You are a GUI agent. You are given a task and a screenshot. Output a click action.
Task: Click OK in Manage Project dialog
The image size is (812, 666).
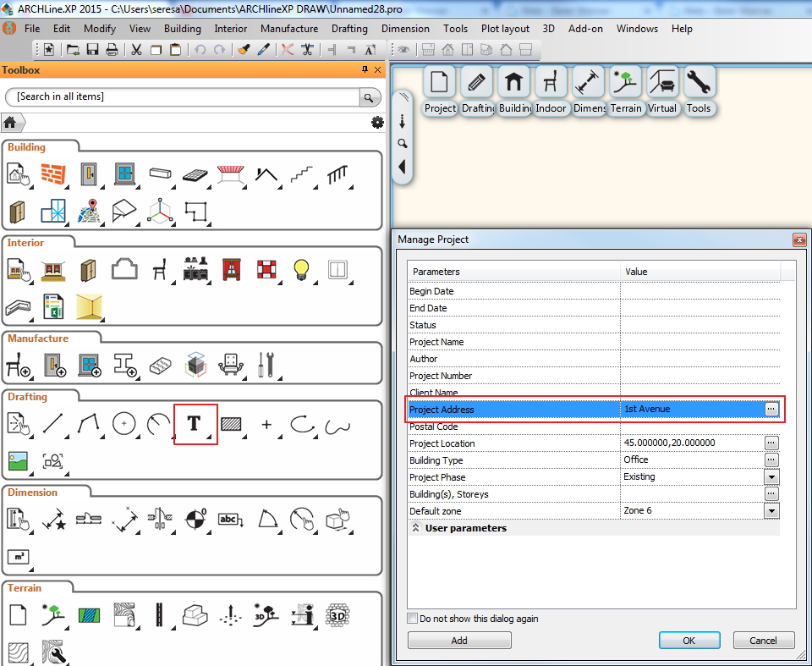tap(689, 640)
